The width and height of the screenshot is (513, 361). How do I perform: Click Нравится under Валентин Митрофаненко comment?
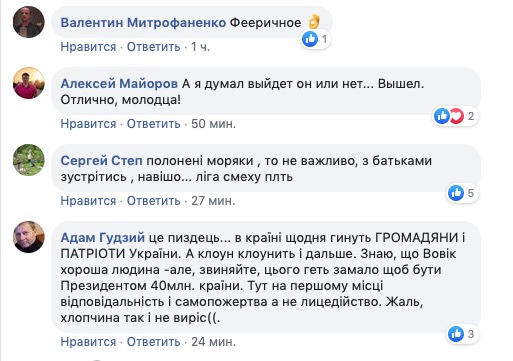88,47
